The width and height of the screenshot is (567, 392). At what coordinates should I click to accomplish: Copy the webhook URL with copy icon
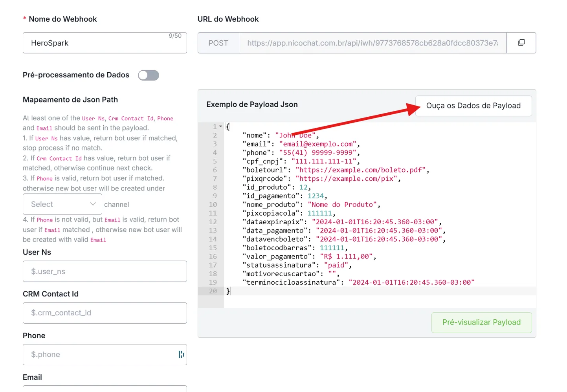coord(521,43)
